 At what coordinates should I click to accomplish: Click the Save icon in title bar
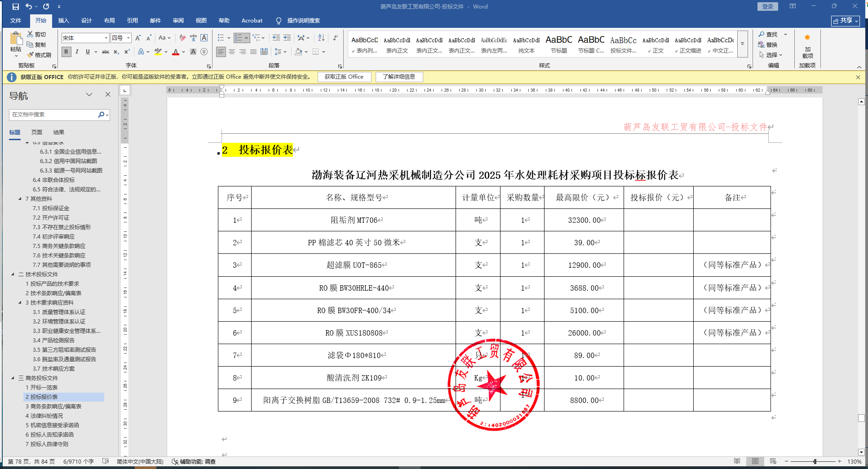[16, 7]
